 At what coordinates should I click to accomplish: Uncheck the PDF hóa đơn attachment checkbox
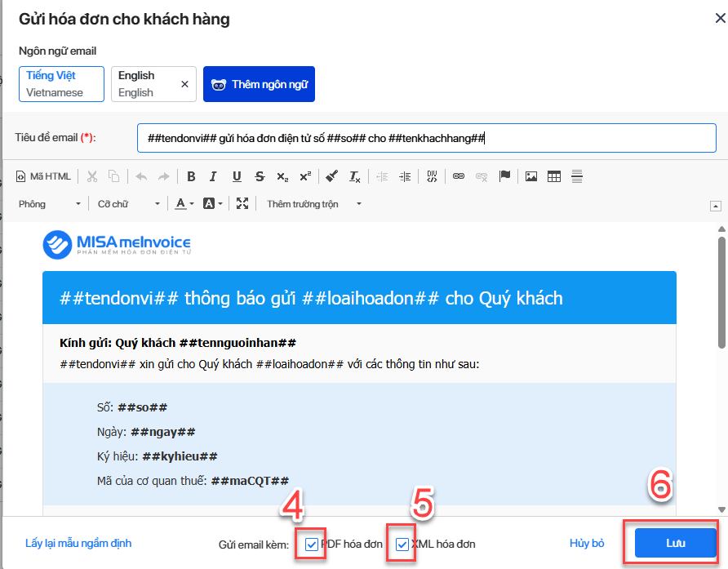click(x=312, y=544)
